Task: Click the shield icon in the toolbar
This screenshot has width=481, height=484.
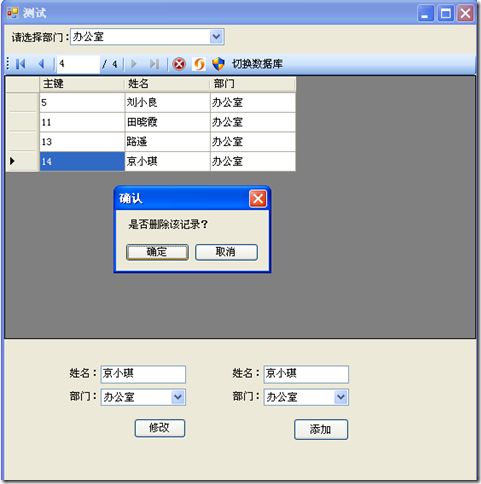Action: pyautogui.click(x=218, y=64)
